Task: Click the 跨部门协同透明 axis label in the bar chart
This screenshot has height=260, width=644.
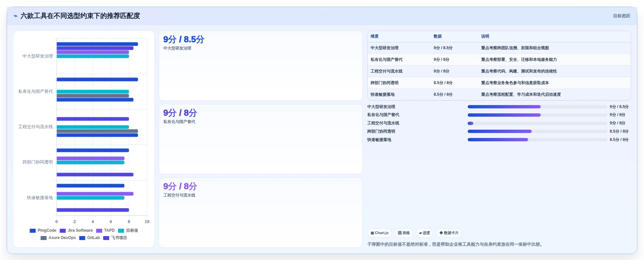Action: pos(38,162)
